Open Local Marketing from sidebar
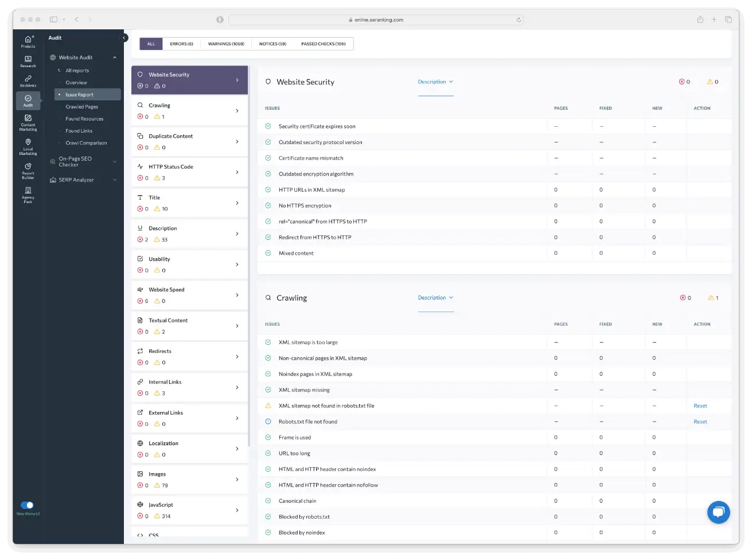The height and width of the screenshot is (560, 752). pyautogui.click(x=28, y=146)
